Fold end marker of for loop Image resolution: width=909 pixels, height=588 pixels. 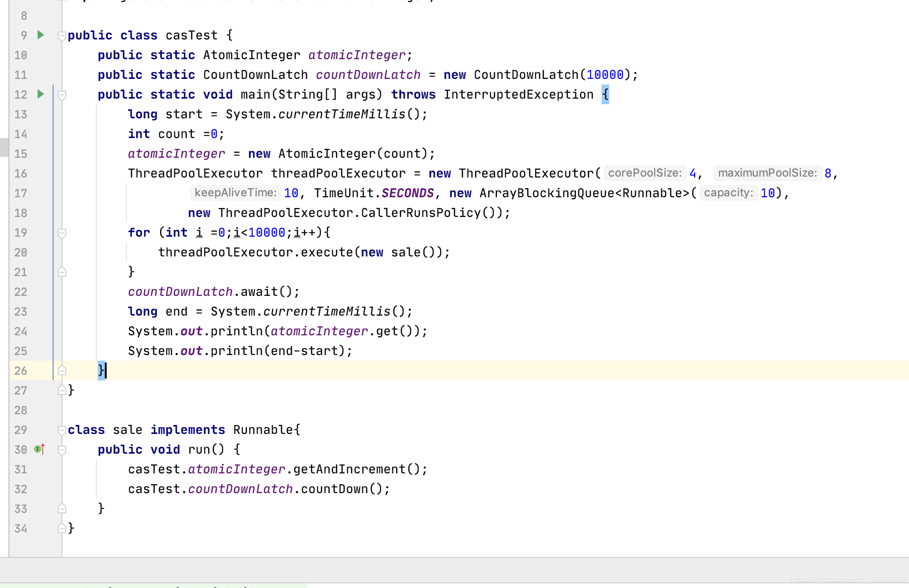point(62,272)
